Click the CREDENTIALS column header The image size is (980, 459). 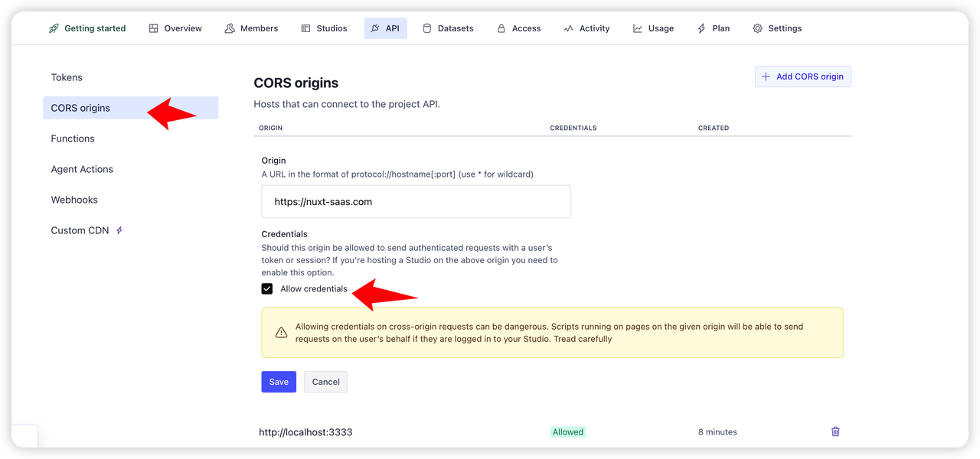573,128
